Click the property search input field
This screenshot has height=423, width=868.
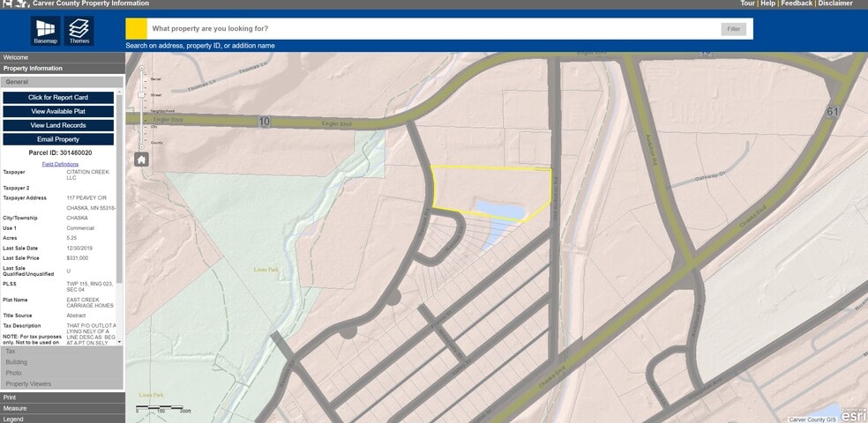point(432,29)
